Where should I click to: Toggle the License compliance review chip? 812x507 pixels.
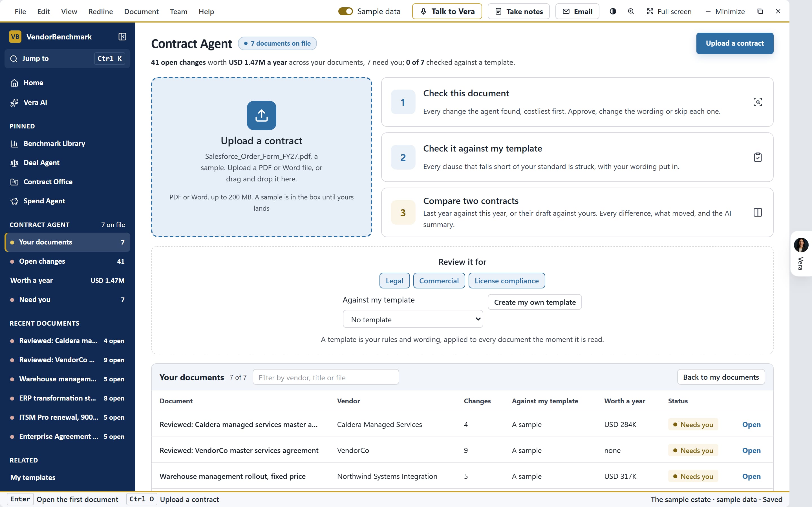pyautogui.click(x=506, y=281)
